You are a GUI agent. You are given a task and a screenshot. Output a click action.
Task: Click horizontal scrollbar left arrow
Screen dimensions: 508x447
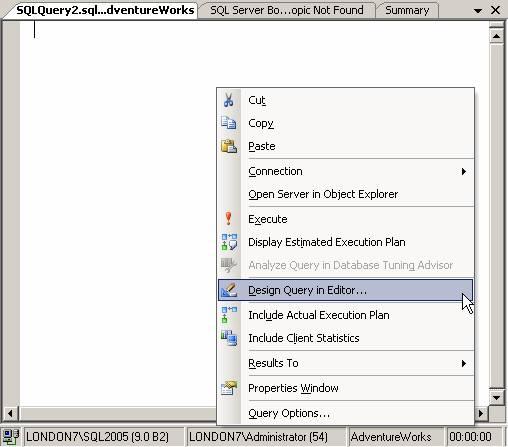pyautogui.click(x=10, y=413)
